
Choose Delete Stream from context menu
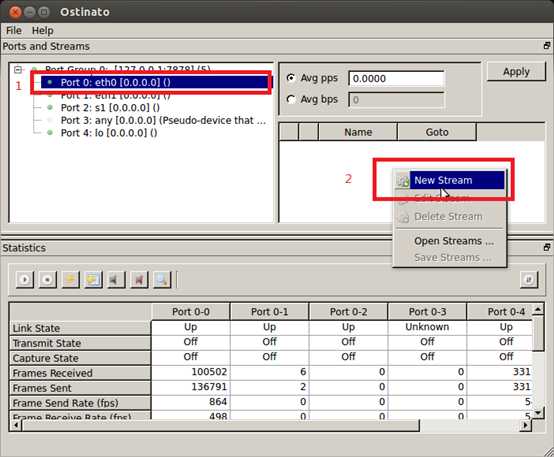coord(450,217)
